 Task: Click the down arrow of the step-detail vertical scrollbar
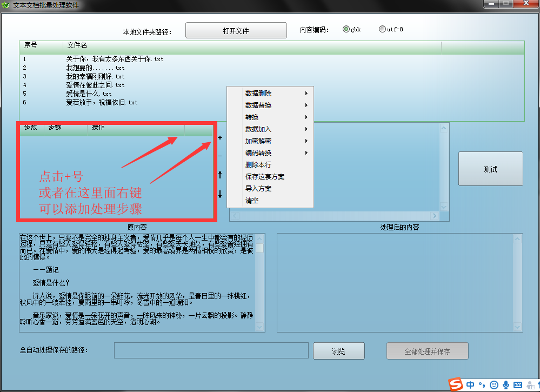(444, 207)
